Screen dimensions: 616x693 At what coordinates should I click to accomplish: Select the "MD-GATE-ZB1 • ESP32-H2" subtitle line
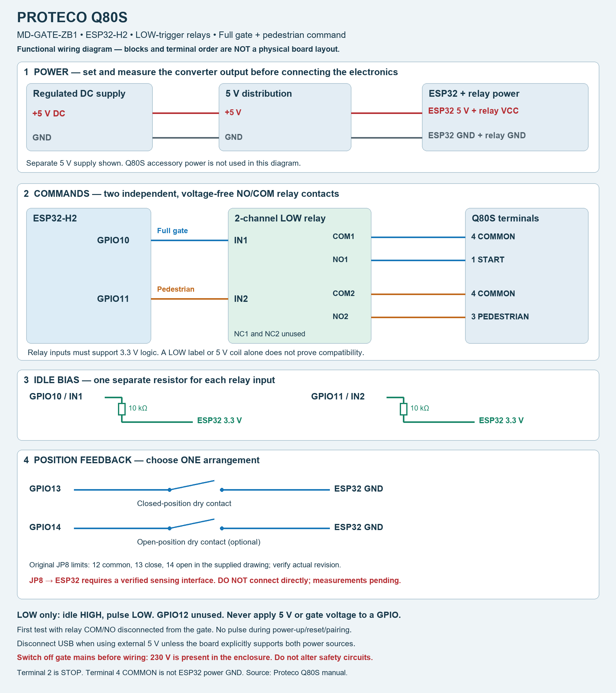click(x=181, y=35)
